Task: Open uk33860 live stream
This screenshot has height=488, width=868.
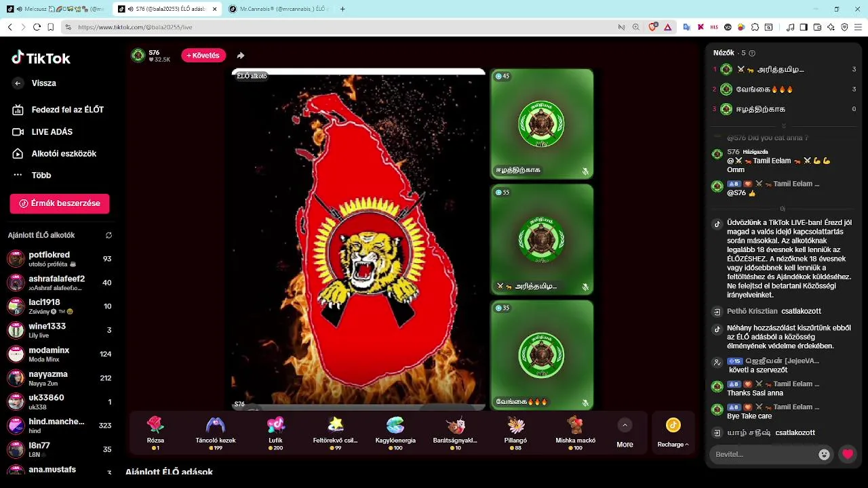Action: click(x=60, y=402)
